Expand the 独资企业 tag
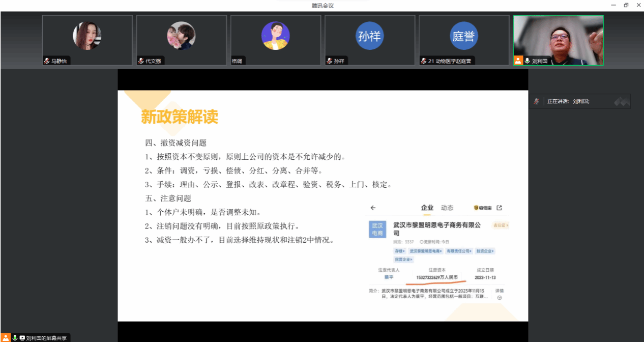Viewport: 644px width, 342px height. 485,251
